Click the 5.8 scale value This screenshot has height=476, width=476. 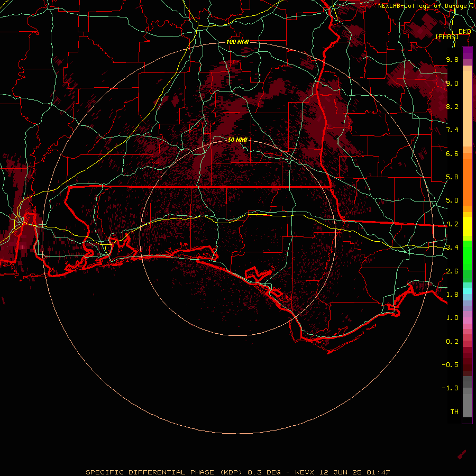point(452,177)
